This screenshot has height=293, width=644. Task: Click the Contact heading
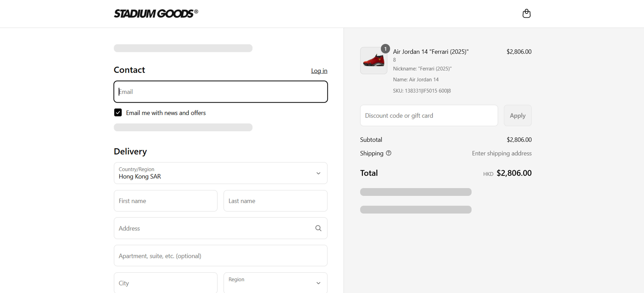129,70
